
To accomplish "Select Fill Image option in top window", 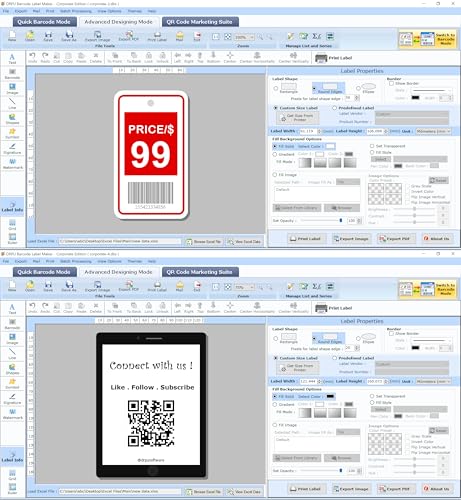I will click(275, 175).
